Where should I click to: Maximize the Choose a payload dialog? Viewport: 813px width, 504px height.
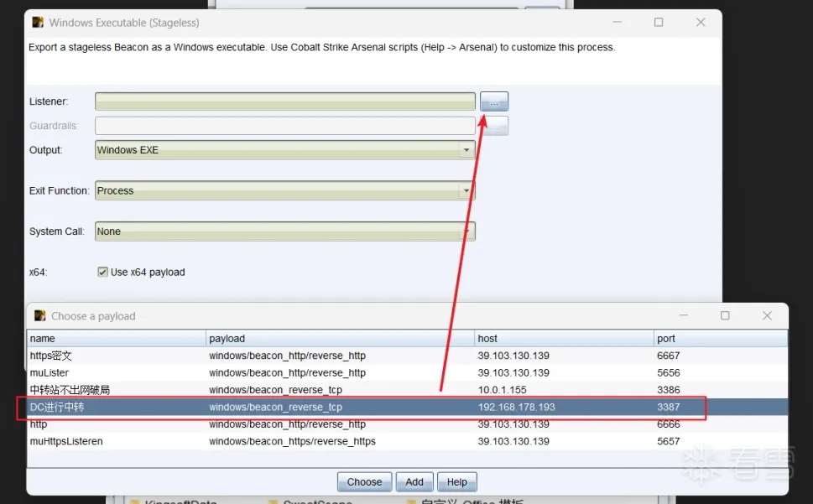pyautogui.click(x=725, y=315)
